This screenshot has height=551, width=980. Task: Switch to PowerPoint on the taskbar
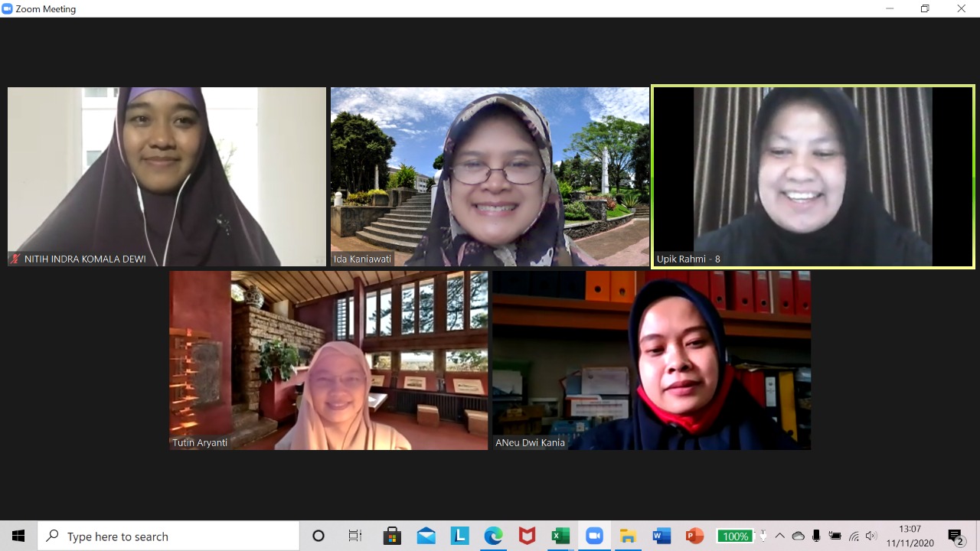[x=694, y=536]
